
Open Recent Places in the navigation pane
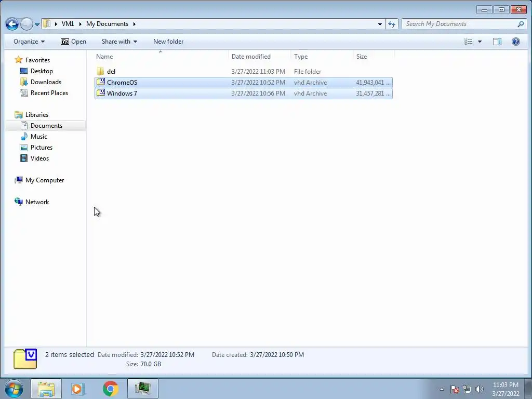[49, 92]
